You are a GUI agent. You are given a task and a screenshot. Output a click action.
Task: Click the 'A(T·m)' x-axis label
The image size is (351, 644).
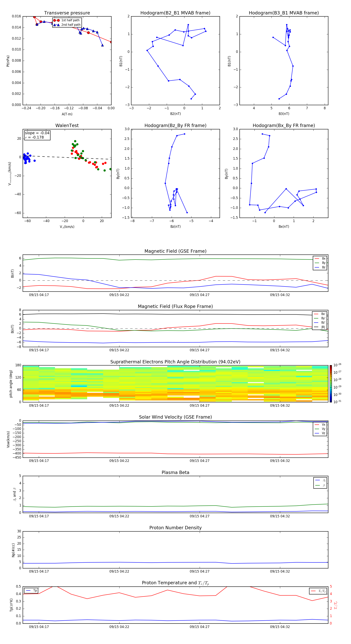tap(67, 114)
